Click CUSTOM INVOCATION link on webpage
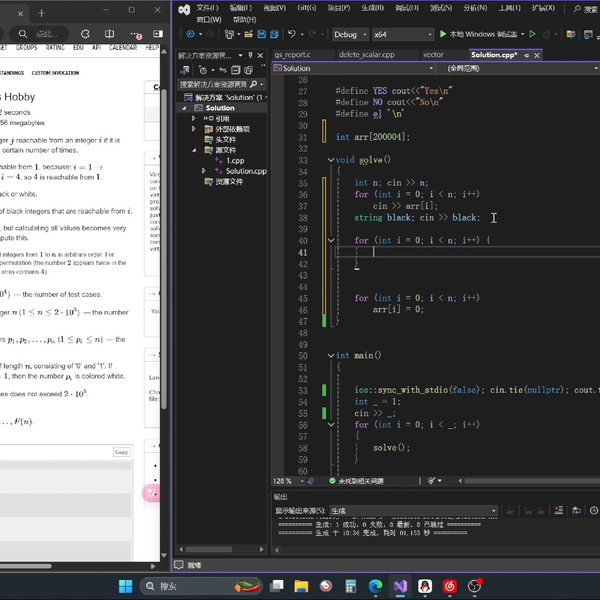600x600 pixels. [x=55, y=73]
